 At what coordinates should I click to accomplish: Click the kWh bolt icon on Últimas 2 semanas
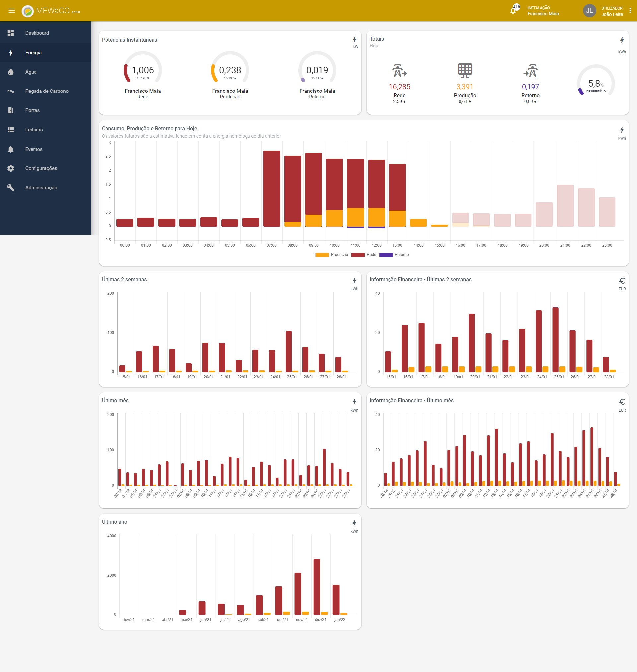coord(354,280)
